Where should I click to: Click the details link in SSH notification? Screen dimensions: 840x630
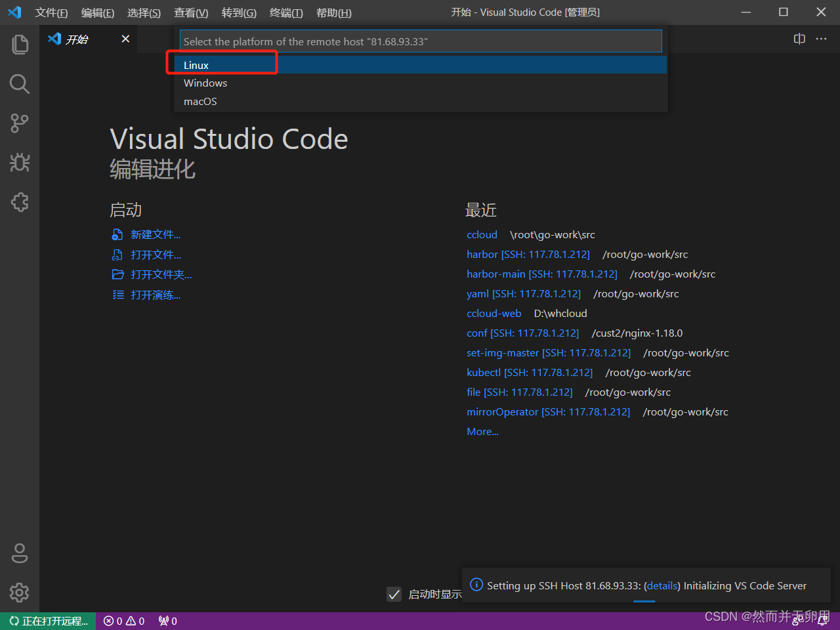coord(661,585)
